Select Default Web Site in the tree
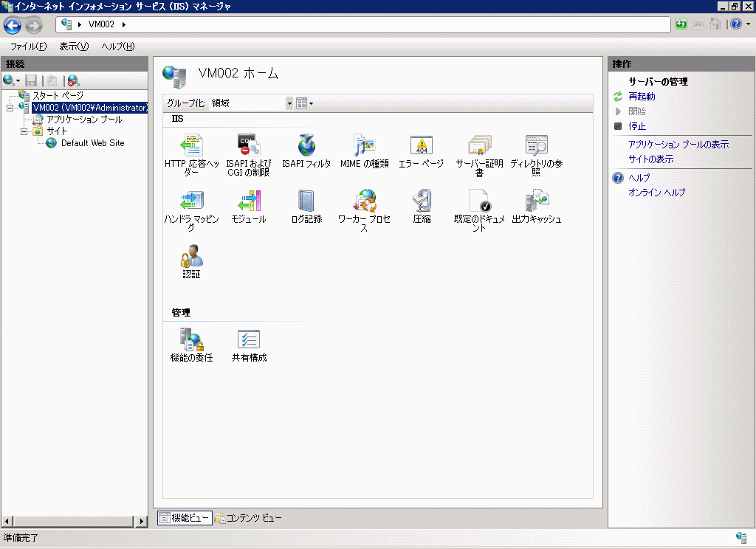The height and width of the screenshot is (549, 756). (x=92, y=143)
